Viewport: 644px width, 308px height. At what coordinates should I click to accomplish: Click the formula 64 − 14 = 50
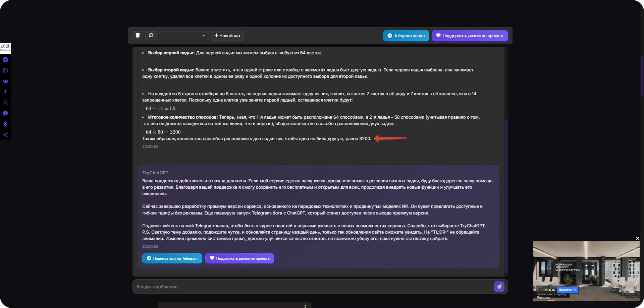coord(161,109)
